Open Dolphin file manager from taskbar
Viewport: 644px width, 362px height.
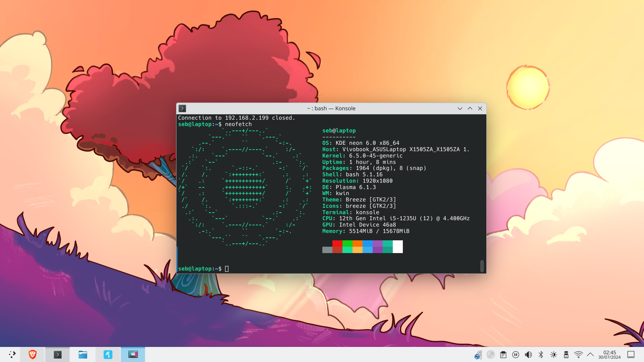point(83,355)
